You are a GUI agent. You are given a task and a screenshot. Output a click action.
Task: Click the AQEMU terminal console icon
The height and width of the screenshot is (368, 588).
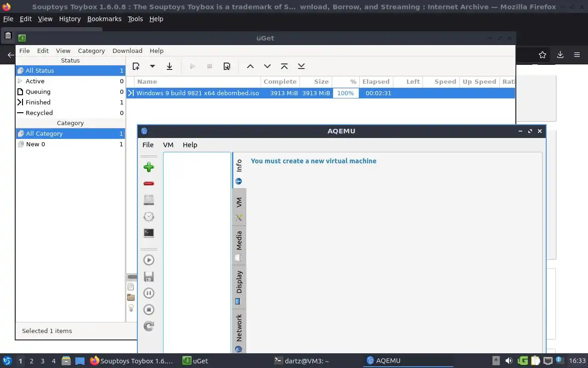pyautogui.click(x=148, y=233)
